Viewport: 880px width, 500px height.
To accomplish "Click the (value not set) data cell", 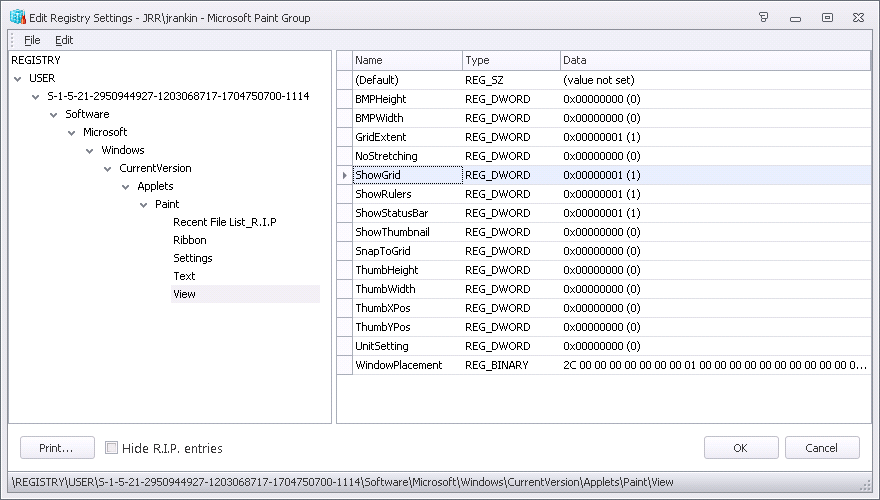I will click(x=716, y=80).
